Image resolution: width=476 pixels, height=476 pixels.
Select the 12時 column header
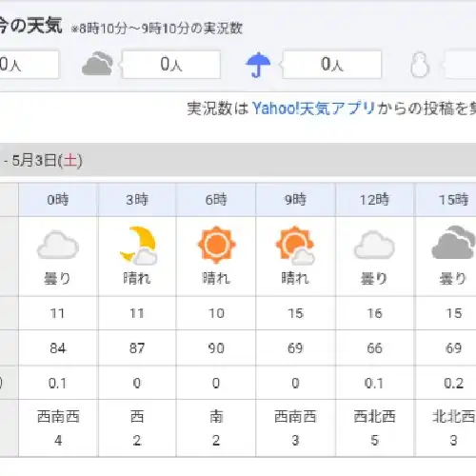click(374, 200)
